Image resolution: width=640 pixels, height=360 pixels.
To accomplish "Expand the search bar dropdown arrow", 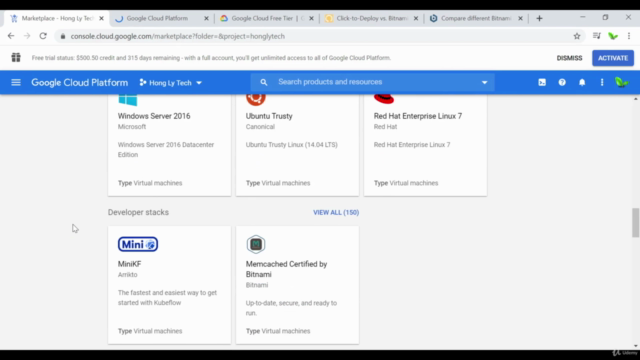I will [484, 82].
